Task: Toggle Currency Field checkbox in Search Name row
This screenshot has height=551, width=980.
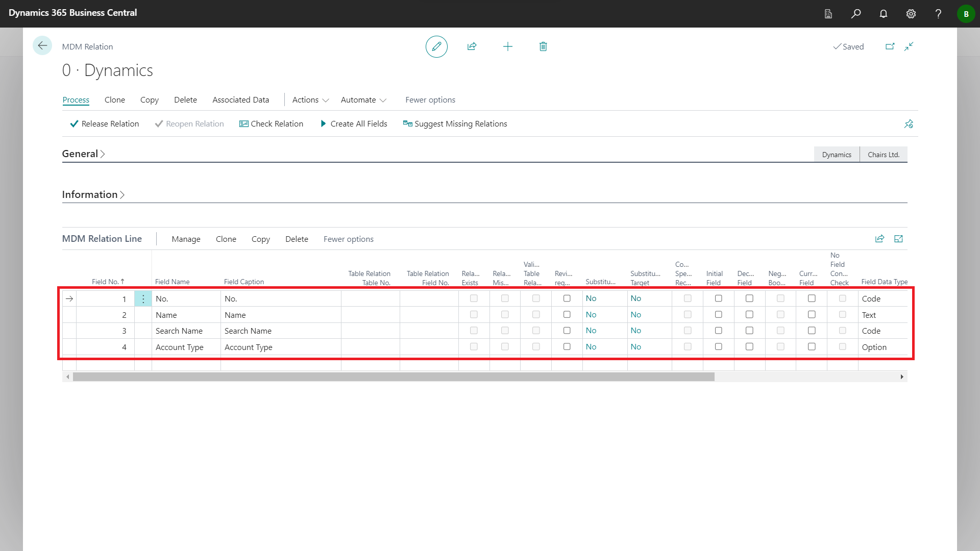Action: click(x=812, y=331)
